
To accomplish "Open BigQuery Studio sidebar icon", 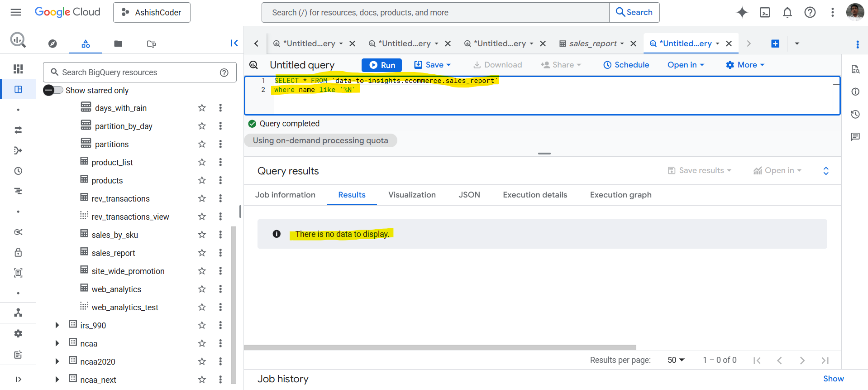I will tap(18, 89).
